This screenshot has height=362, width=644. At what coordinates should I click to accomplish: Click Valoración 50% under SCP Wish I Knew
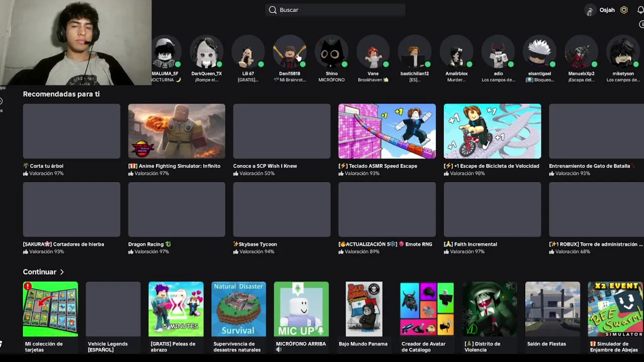click(254, 173)
